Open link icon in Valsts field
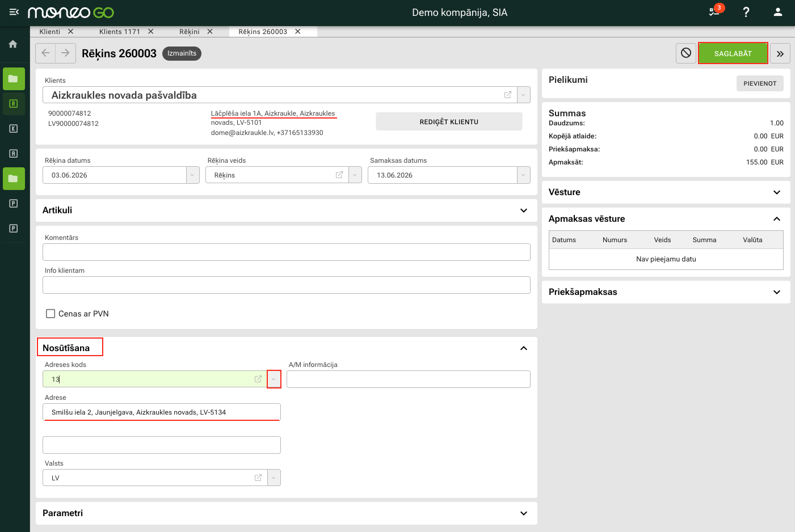The width and height of the screenshot is (795, 532). [x=258, y=478]
